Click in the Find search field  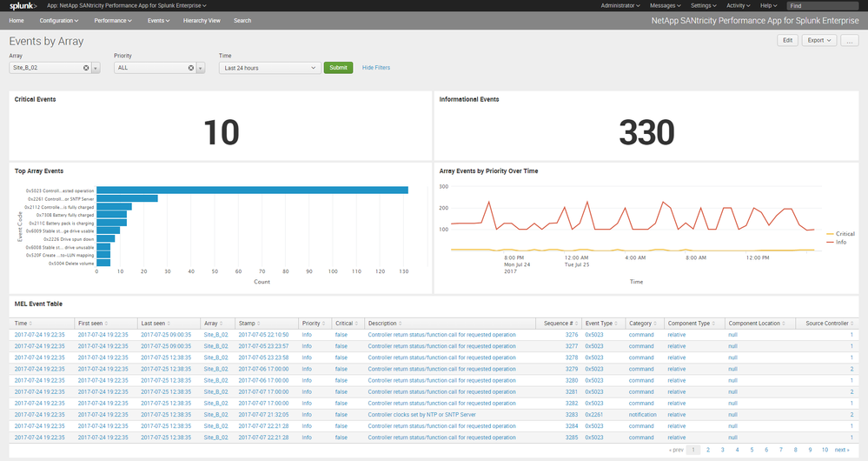click(x=824, y=6)
